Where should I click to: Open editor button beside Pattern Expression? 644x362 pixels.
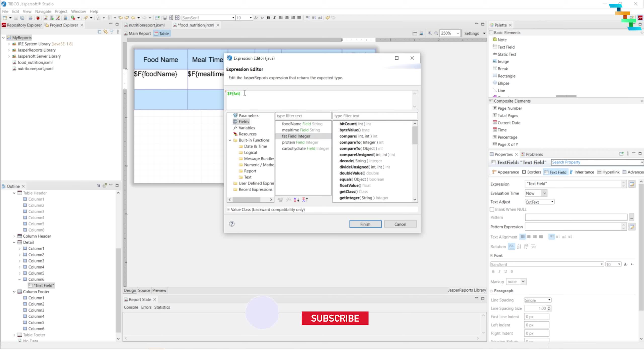pyautogui.click(x=632, y=227)
